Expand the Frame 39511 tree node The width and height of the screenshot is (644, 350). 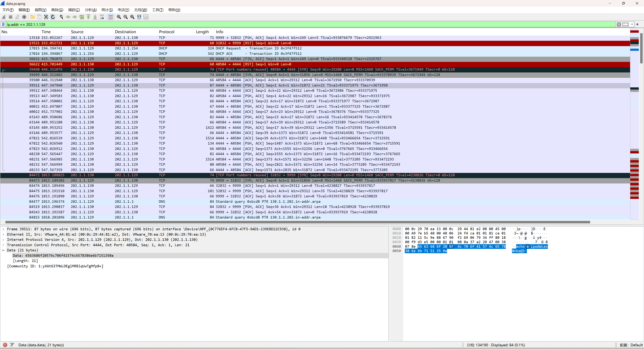pos(3,229)
